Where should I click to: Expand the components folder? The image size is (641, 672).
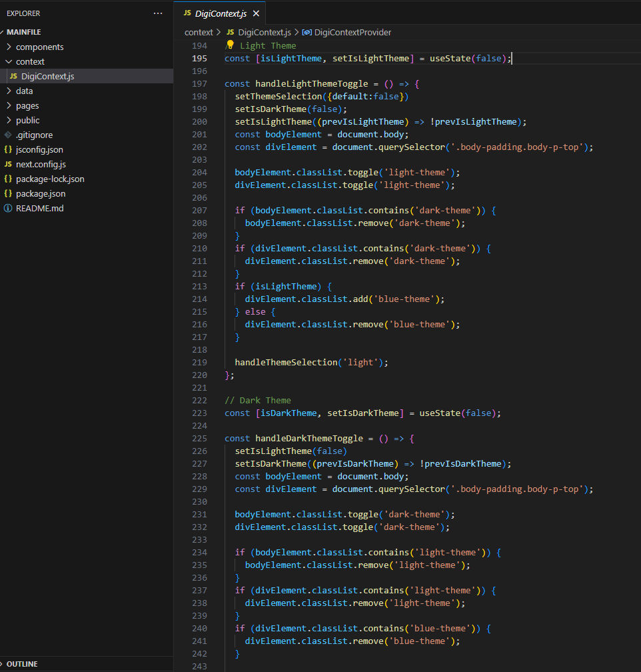pos(39,47)
